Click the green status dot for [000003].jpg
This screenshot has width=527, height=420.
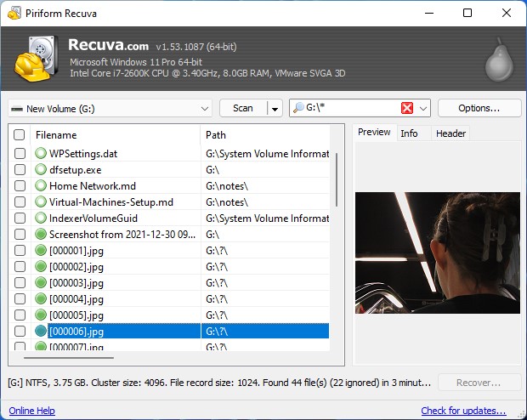(x=41, y=283)
